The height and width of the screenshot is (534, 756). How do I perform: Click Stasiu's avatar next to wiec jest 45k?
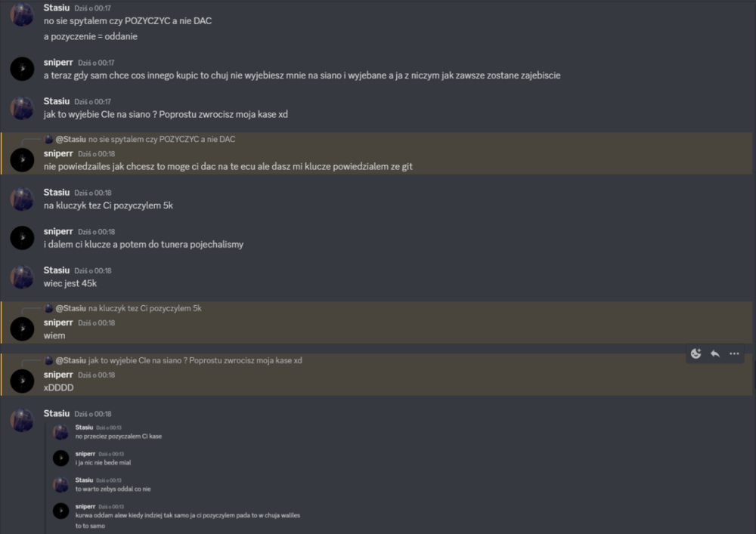click(22, 276)
